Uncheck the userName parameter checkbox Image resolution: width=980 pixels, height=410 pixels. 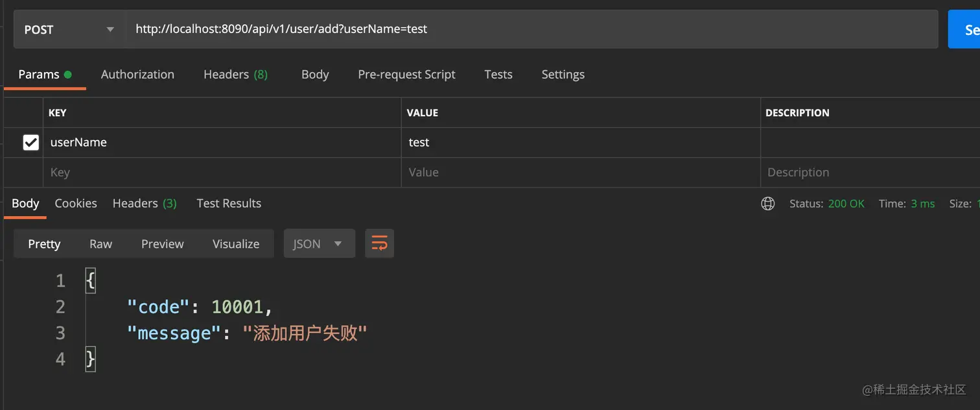pos(30,143)
